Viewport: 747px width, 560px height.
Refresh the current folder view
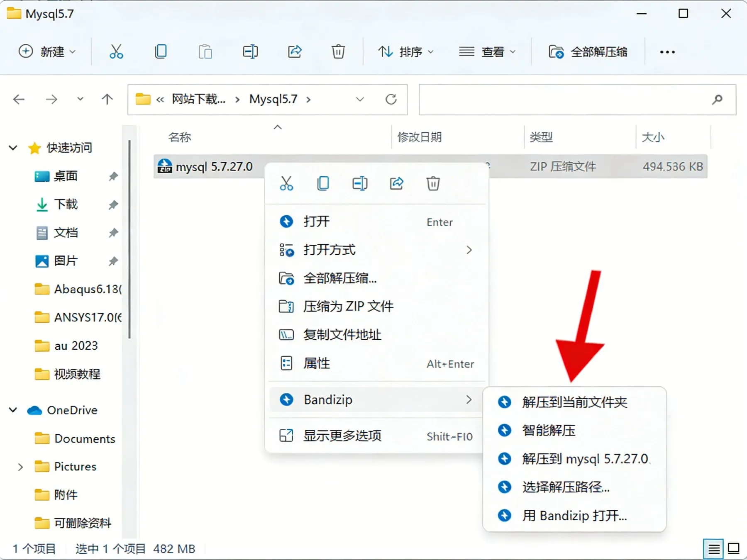tap(391, 100)
